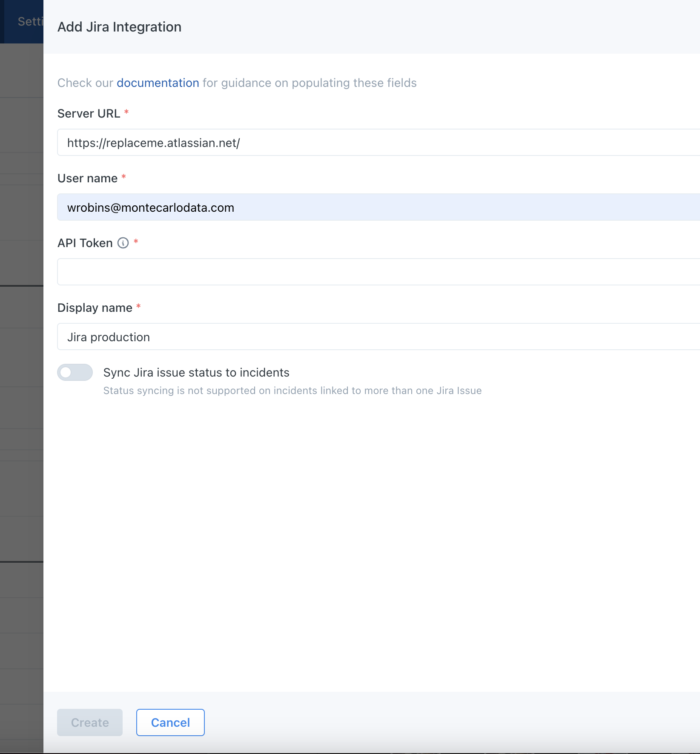Click the User name input field
The width and height of the screenshot is (700, 754).
tap(379, 207)
